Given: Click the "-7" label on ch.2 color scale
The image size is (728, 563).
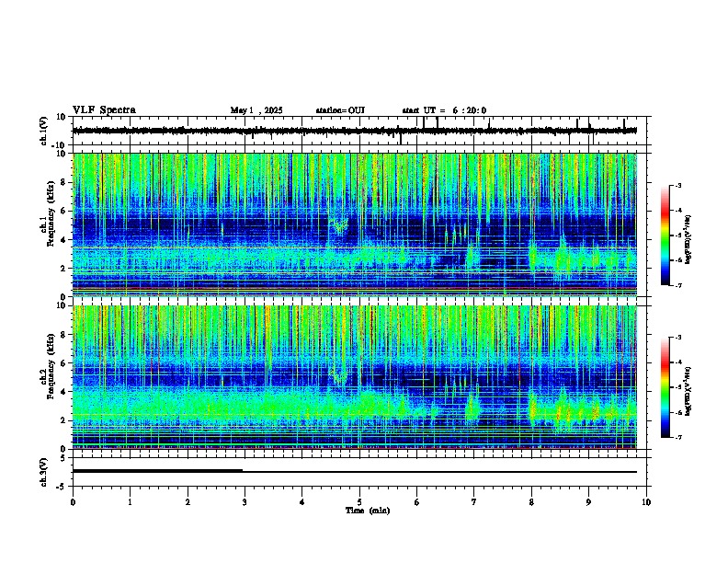Looking at the screenshot, I should [x=678, y=437].
